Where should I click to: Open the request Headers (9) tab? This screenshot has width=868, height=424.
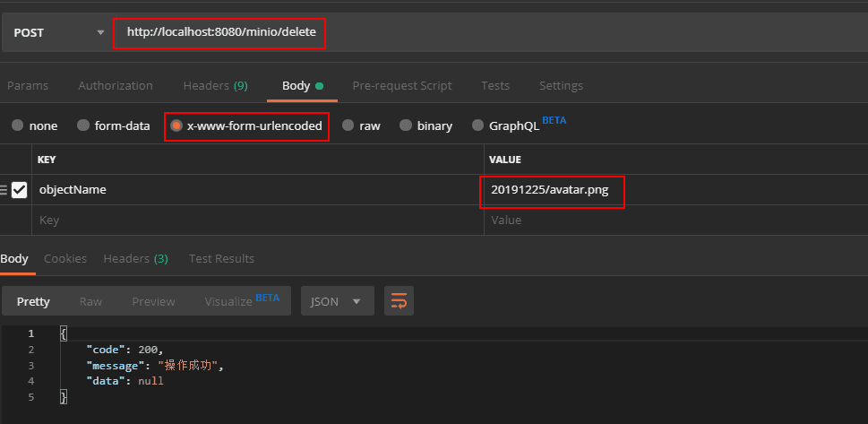pyautogui.click(x=215, y=86)
